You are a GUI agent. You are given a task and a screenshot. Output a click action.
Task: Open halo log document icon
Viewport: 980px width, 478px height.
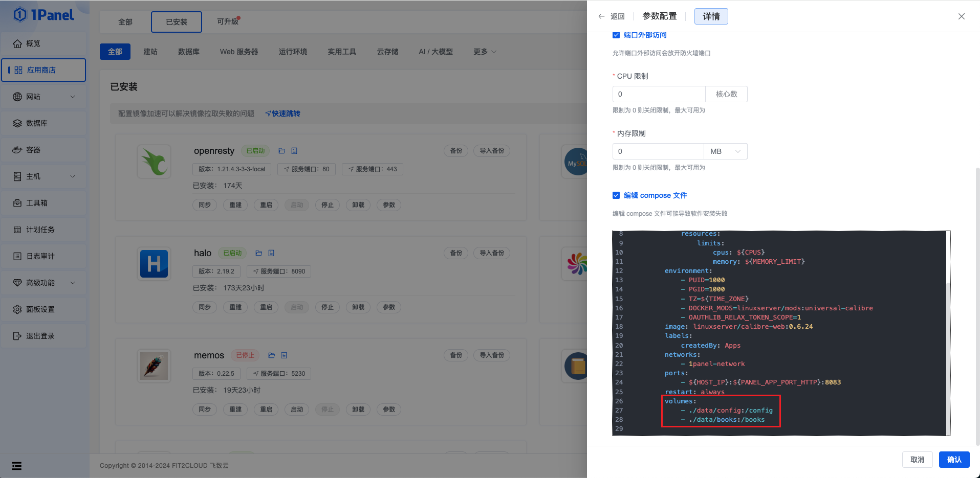[x=271, y=253]
